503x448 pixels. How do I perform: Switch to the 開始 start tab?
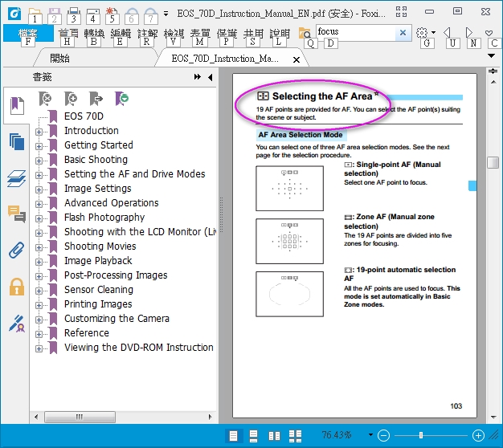59,59
